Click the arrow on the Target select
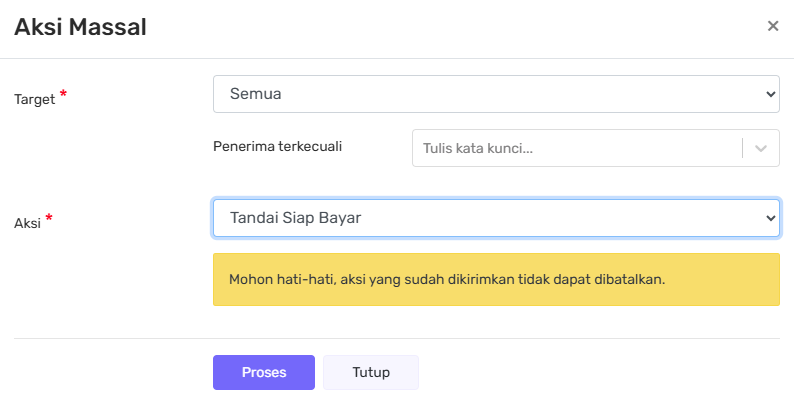 pyautogui.click(x=770, y=94)
